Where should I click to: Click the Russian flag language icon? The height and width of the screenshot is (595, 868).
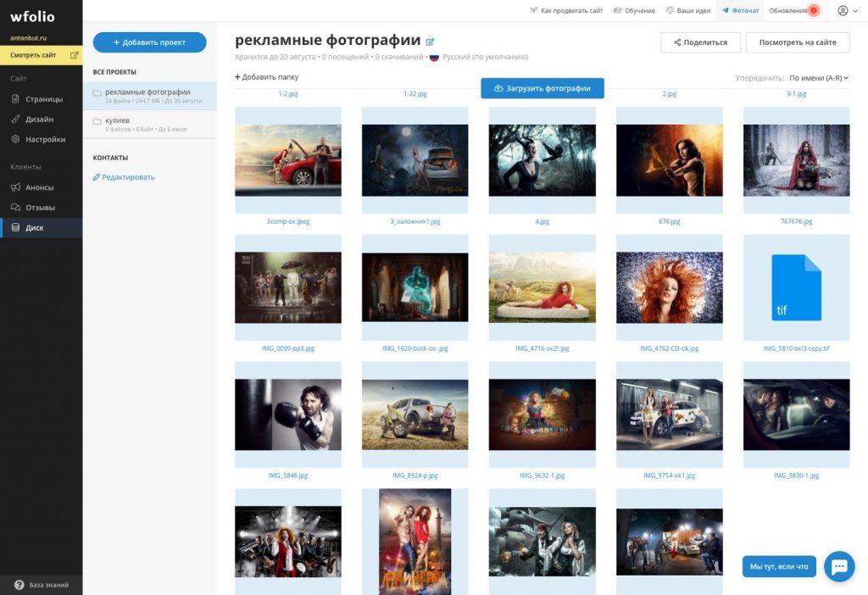point(434,57)
